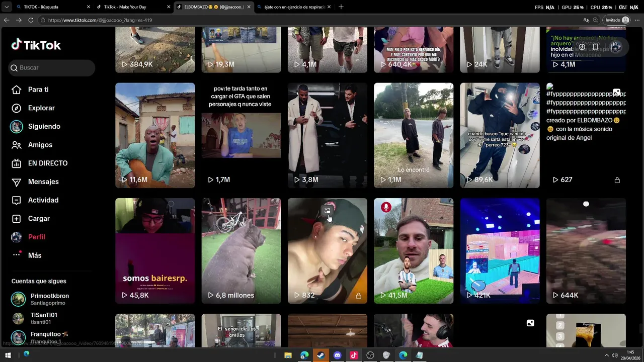Open the Explorar compass section

(41, 108)
